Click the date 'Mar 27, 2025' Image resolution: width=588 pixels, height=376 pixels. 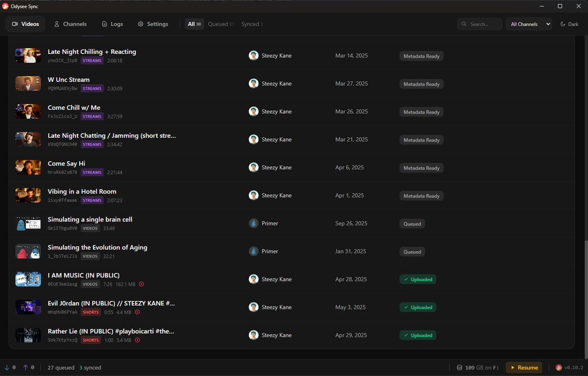coord(351,83)
